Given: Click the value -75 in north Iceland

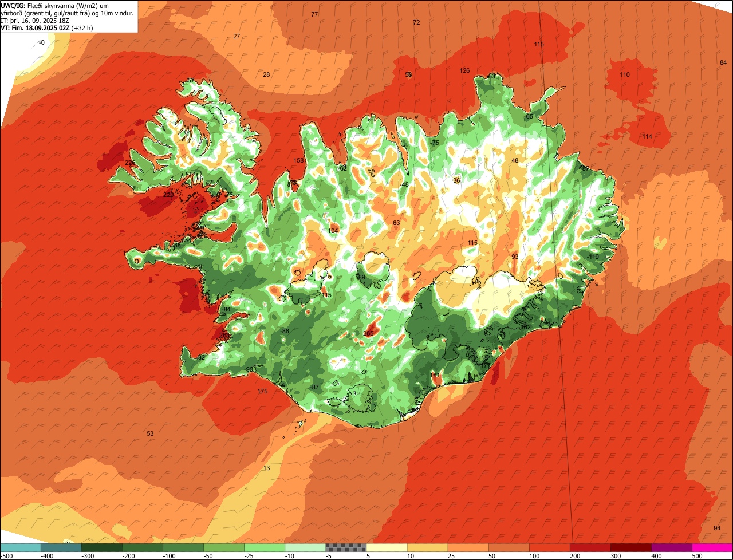Looking at the screenshot, I should click(435, 143).
